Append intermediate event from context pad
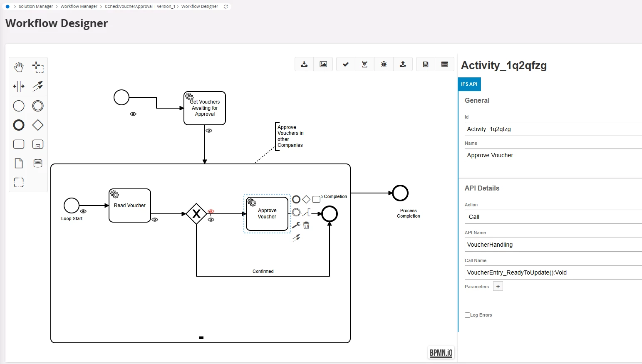The image size is (642, 364). (296, 213)
